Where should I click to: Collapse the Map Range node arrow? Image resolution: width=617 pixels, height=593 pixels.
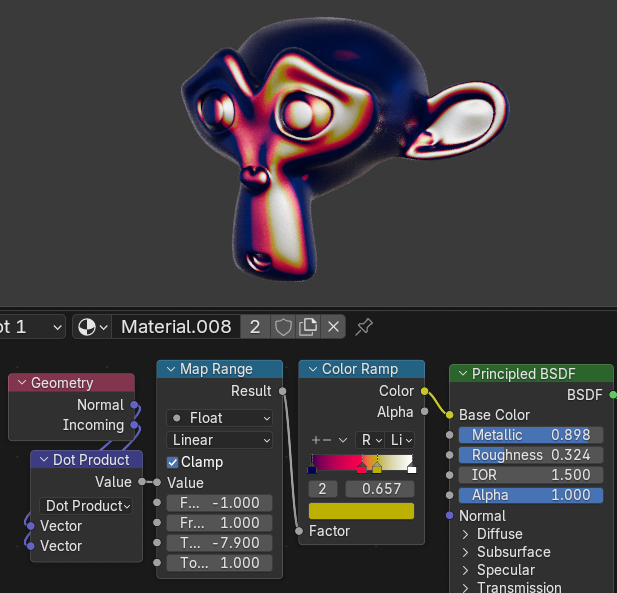(169, 370)
